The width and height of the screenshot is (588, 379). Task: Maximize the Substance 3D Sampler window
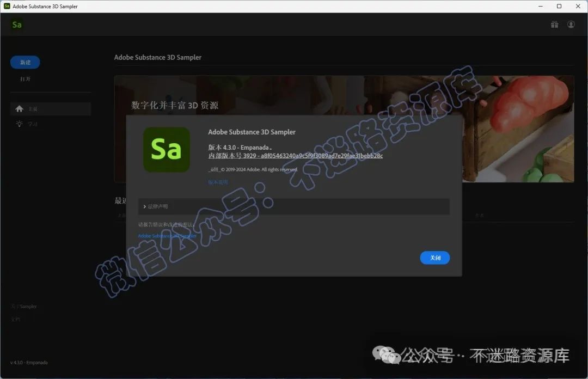(559, 6)
